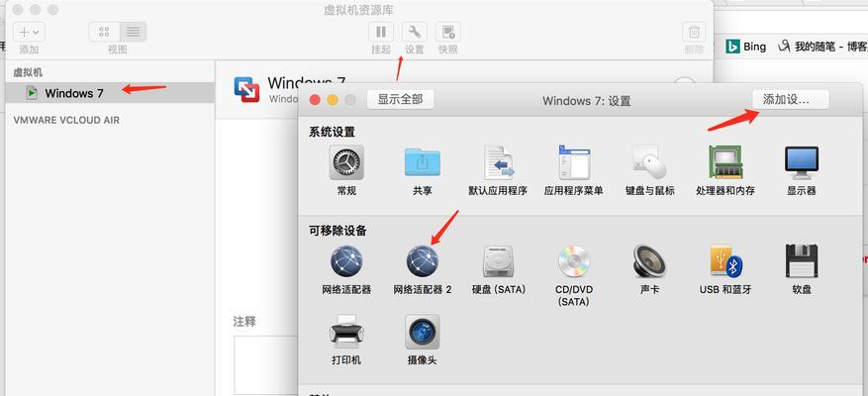The width and height of the screenshot is (868, 396).
Task: Click 显示全部 show all button
Action: coord(400,99)
